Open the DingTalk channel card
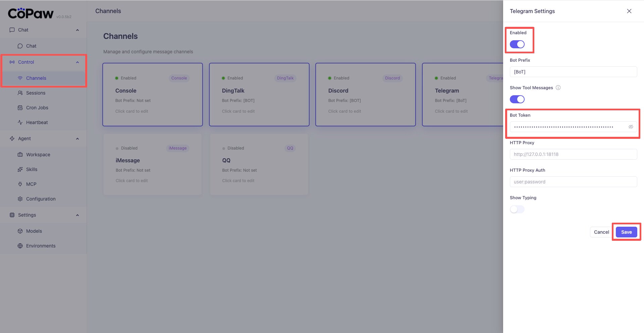Viewport: 644px width, 333px height. (x=259, y=95)
